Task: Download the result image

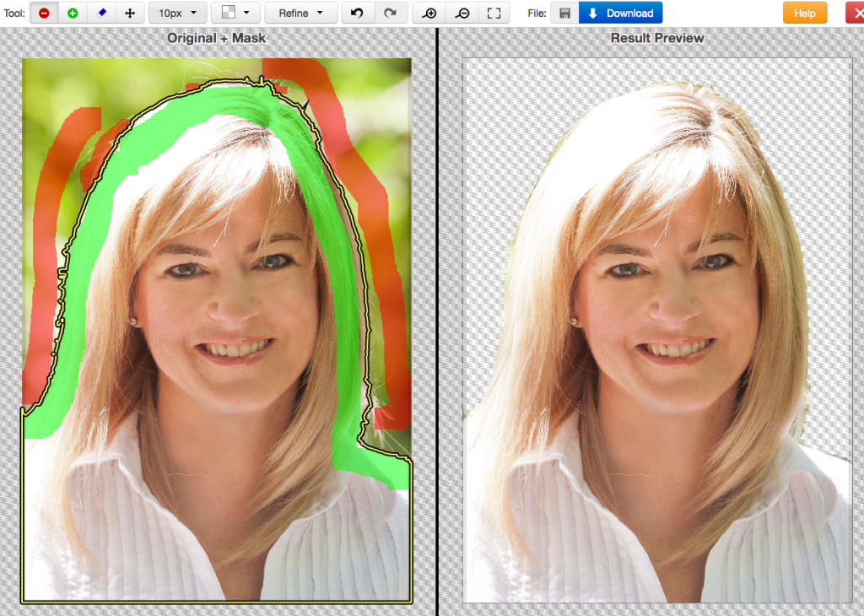Action: (620, 13)
